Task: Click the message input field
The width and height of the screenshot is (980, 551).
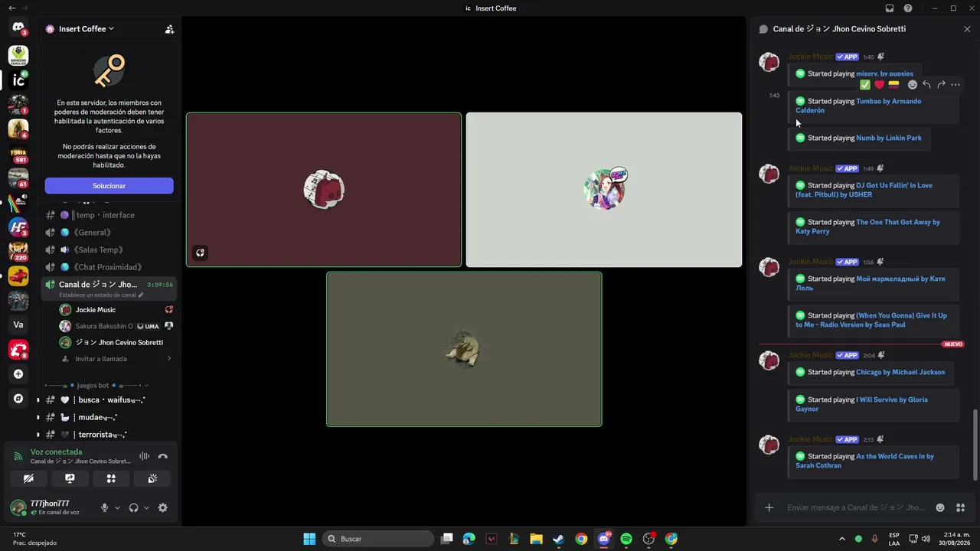Action: tap(856, 507)
